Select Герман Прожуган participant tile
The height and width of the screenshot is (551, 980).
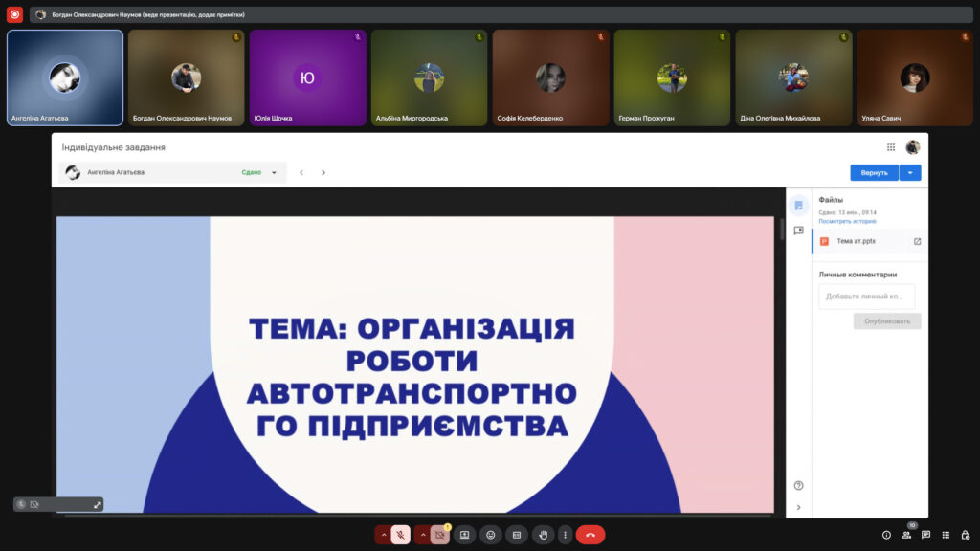(672, 78)
